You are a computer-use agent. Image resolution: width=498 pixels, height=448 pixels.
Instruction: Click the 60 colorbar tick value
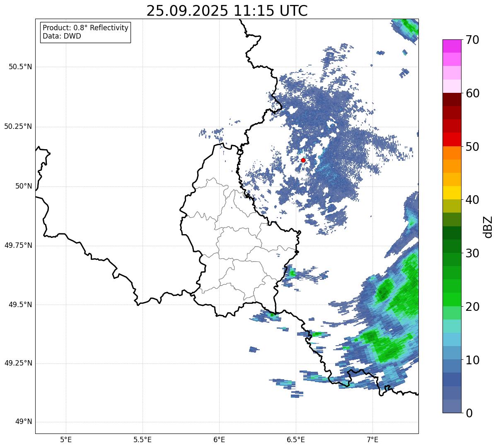pos(472,93)
